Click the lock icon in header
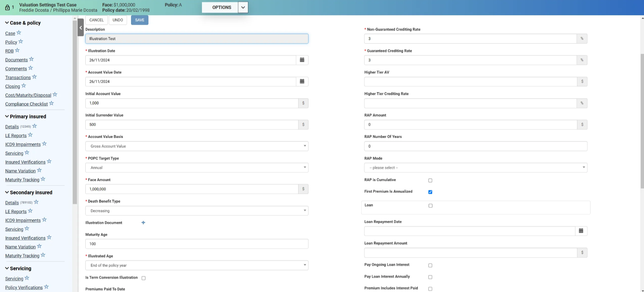 pyautogui.click(x=7, y=7)
